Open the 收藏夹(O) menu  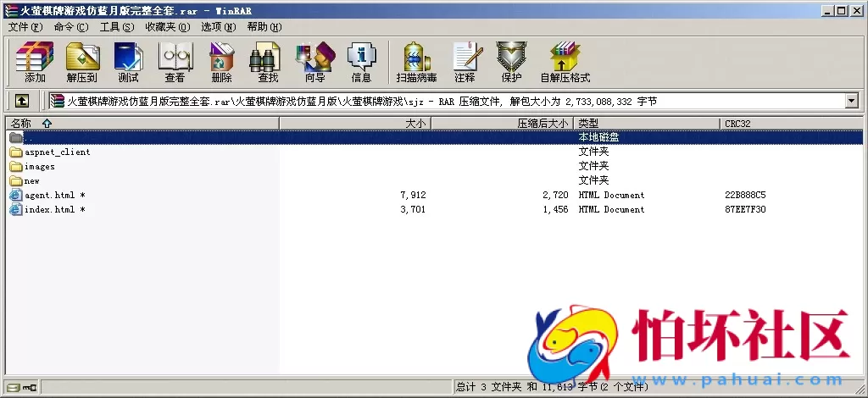click(168, 26)
